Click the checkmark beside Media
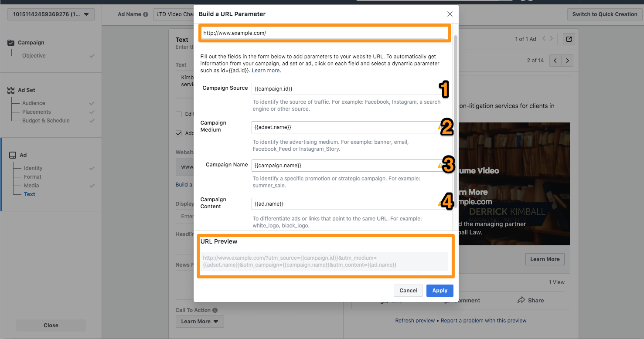 pos(92,186)
